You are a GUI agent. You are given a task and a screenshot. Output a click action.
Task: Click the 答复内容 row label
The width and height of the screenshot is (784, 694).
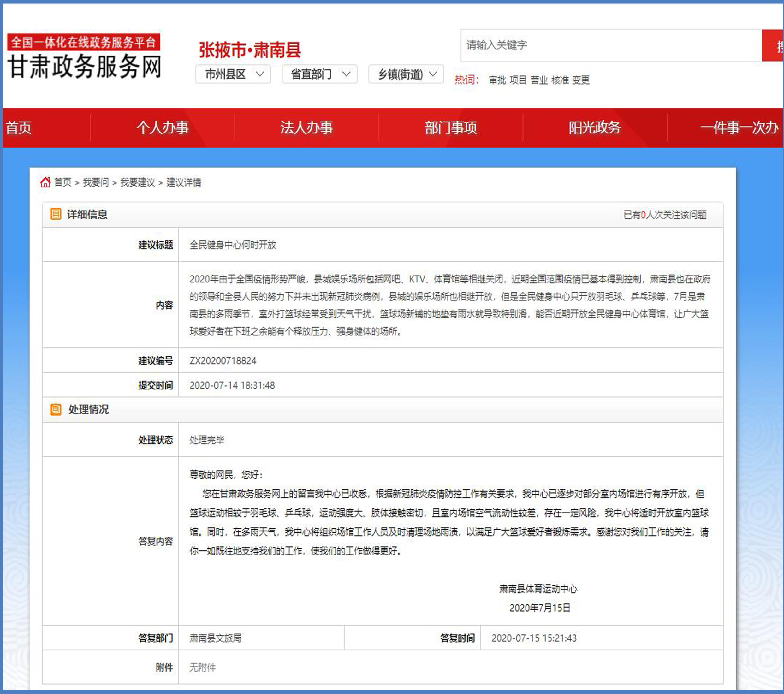click(156, 541)
